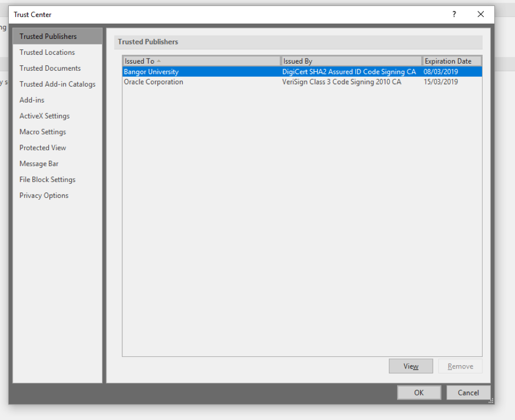Select Message Bar category
The width and height of the screenshot is (515, 420).
58,163
